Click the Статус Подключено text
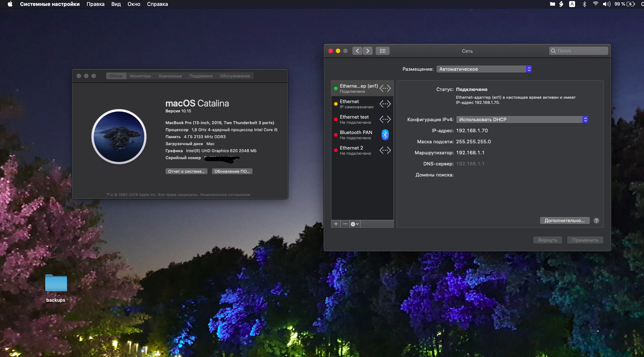The width and height of the screenshot is (644, 357). (462, 89)
